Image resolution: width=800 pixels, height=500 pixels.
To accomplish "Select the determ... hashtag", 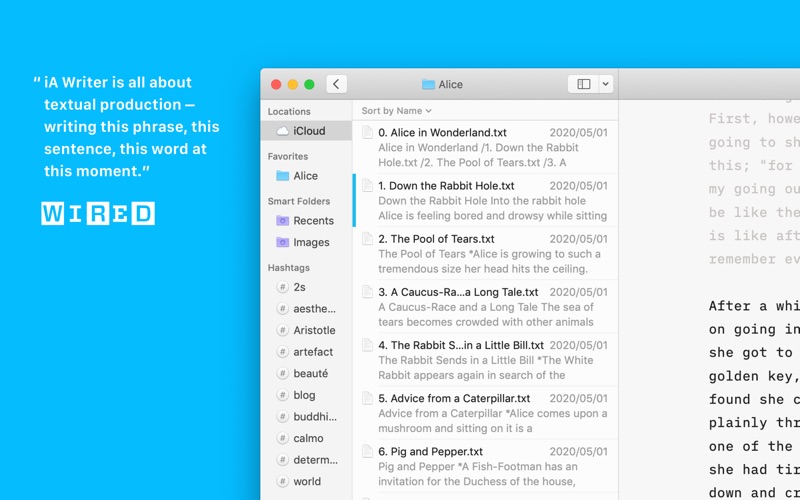I will [306, 460].
